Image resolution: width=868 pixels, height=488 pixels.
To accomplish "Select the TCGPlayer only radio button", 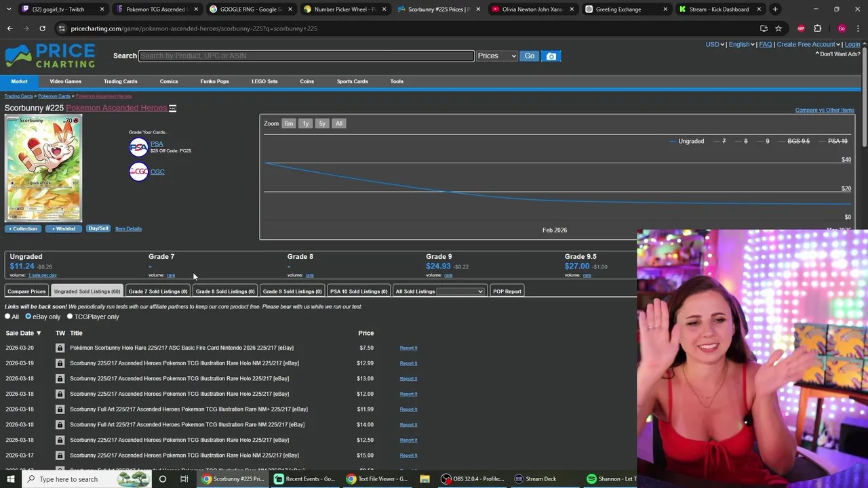I will coord(69,317).
